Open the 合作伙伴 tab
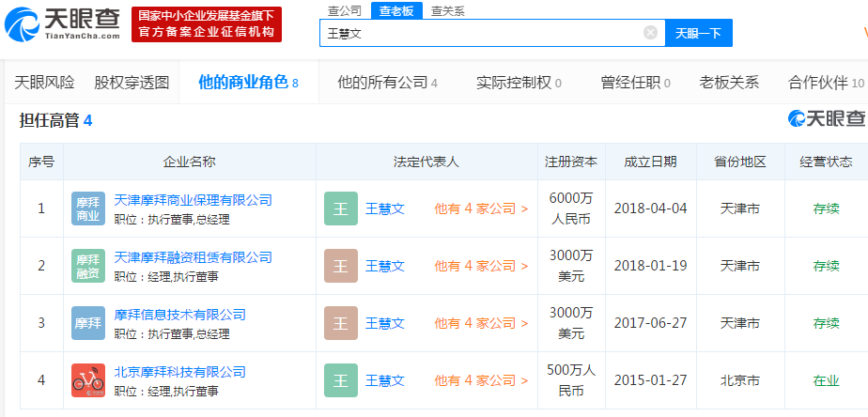The image size is (868, 417). (x=826, y=83)
